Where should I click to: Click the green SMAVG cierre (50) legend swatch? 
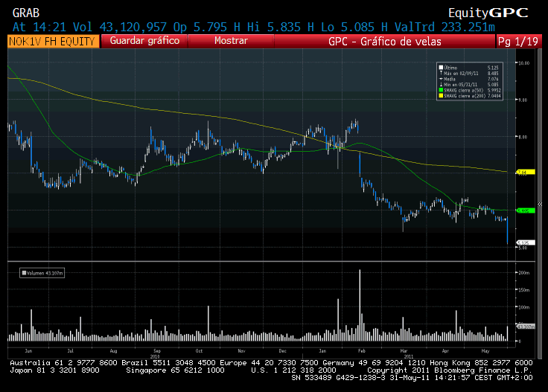[441, 90]
